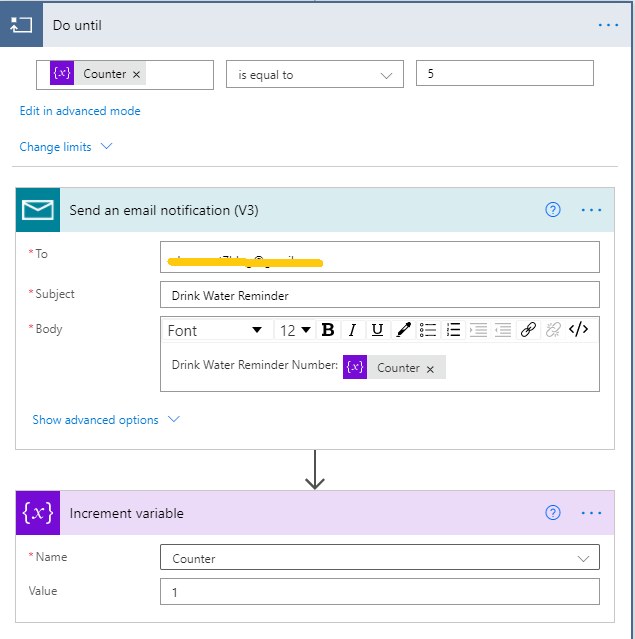Open the 'is equal to' operator dropdown
The width and height of the screenshot is (635, 639).
315,75
